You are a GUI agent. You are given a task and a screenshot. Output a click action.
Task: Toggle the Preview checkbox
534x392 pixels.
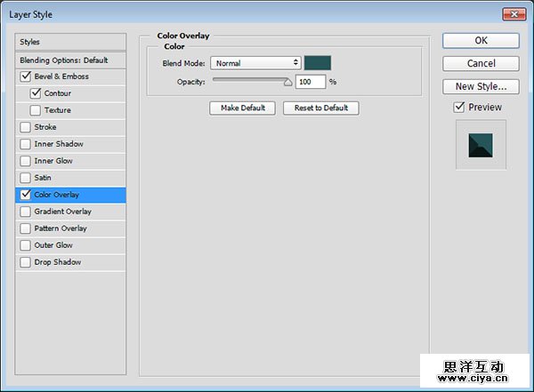pos(459,108)
